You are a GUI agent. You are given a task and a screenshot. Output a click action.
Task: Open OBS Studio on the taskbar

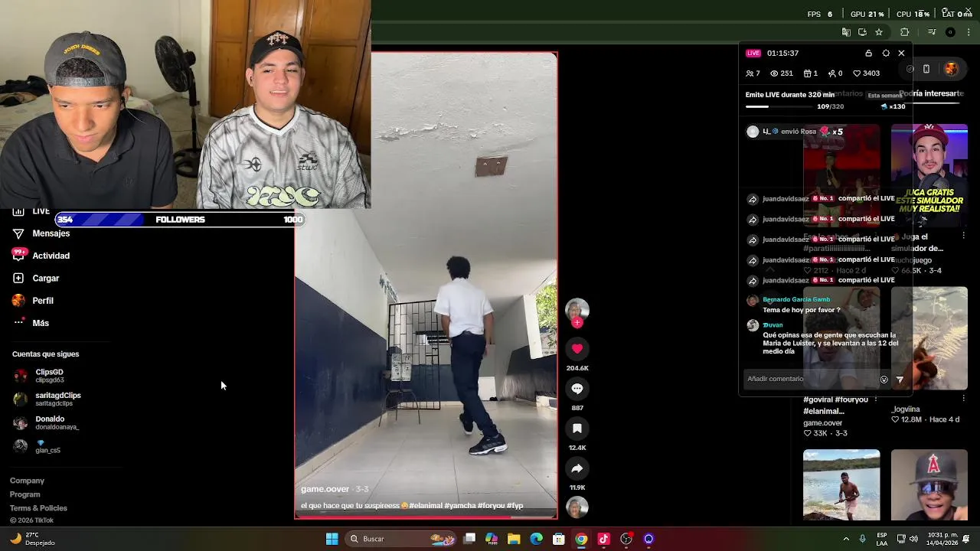tap(626, 539)
